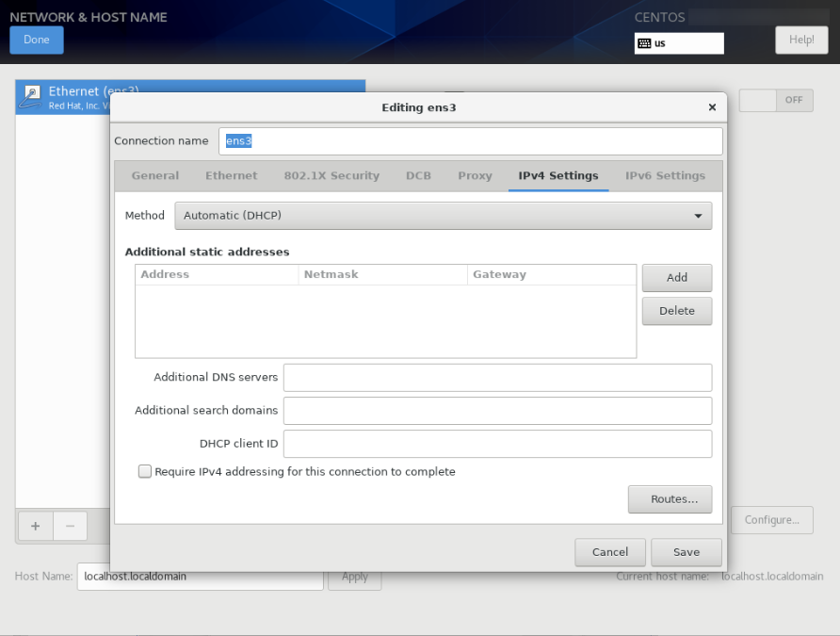Viewport: 840px width, 636px height.
Task: Click the Apply host name button
Action: tap(355, 577)
